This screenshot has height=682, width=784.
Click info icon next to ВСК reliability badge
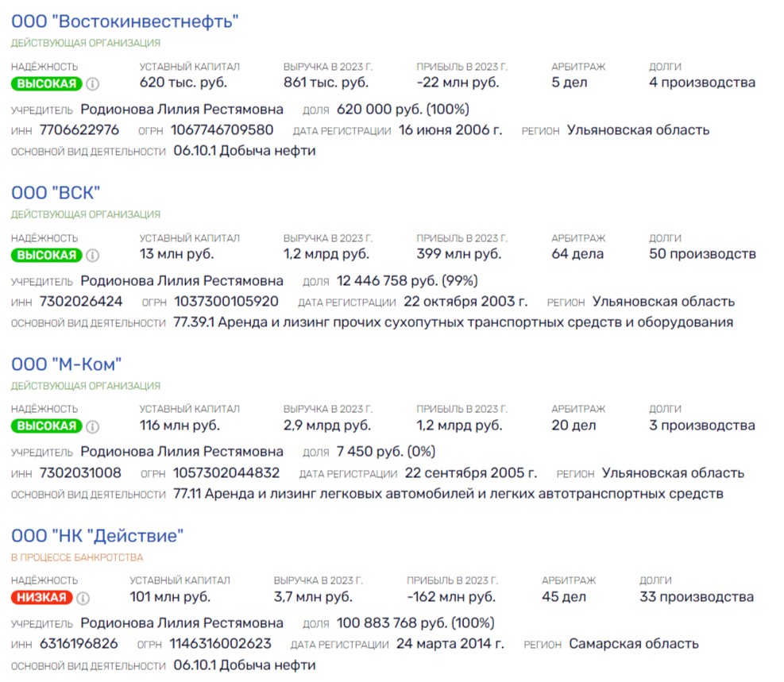click(92, 256)
